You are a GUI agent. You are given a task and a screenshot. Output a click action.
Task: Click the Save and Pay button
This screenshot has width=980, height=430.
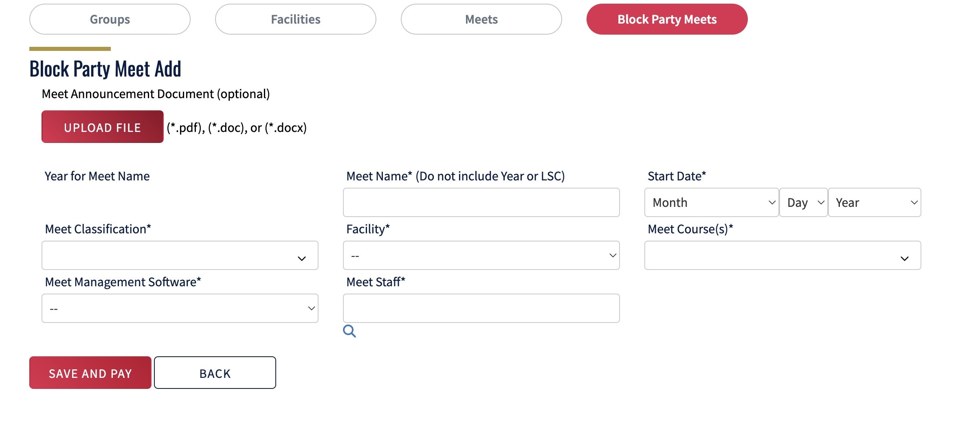tap(90, 373)
